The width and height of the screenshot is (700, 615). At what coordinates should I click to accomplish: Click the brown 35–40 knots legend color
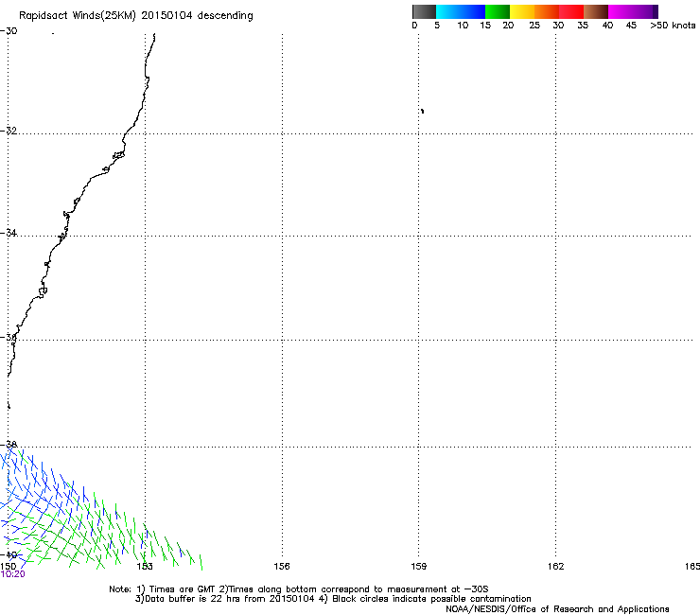click(596, 11)
